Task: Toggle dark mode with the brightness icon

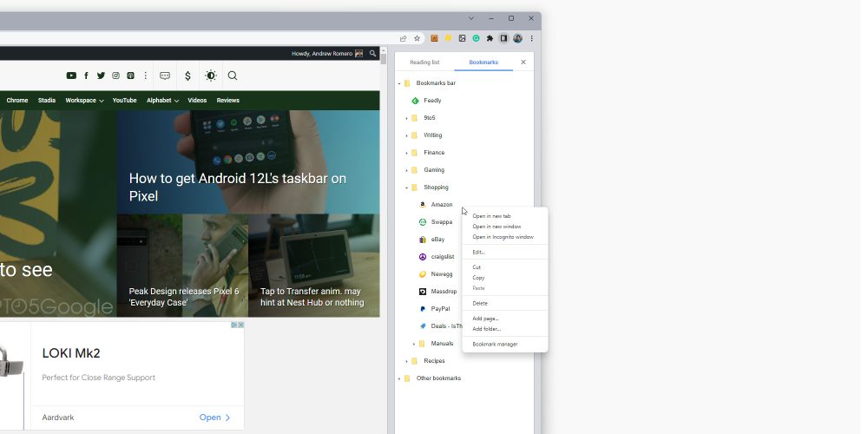Action: click(x=211, y=76)
